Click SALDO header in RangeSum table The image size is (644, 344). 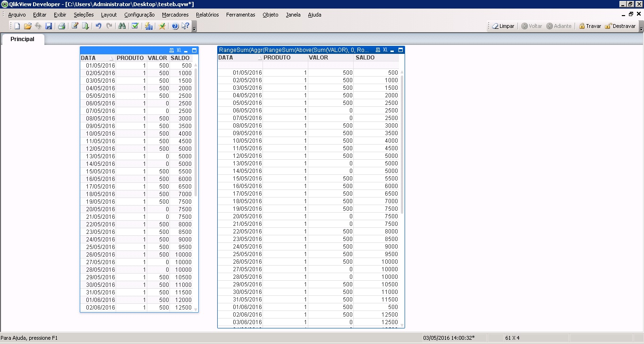tap(376, 58)
